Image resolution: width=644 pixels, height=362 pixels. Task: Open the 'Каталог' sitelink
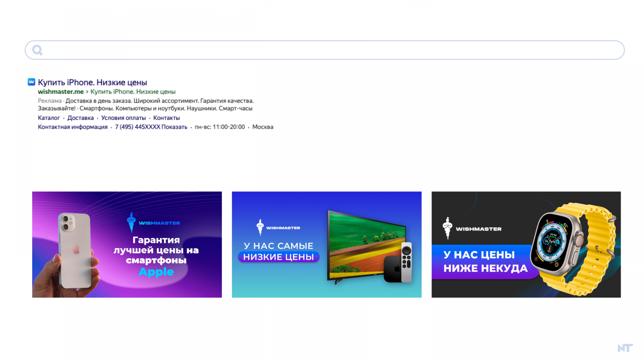point(49,118)
